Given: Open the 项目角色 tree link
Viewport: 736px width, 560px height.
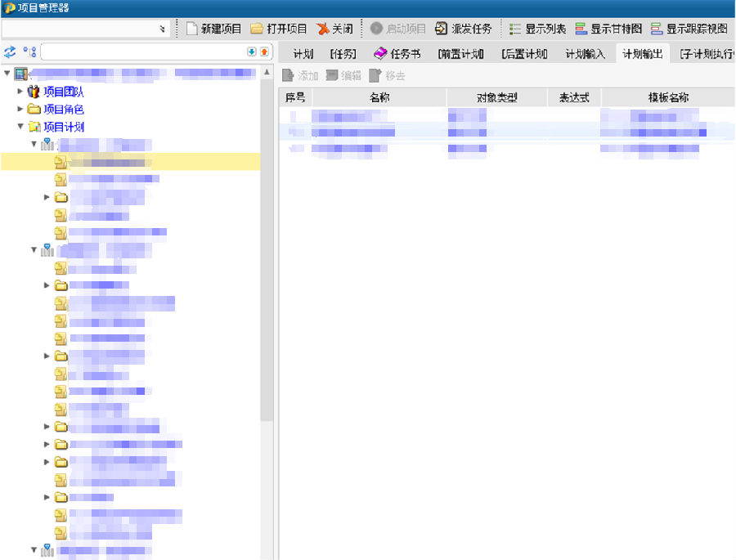Looking at the screenshot, I should pyautogui.click(x=64, y=110).
